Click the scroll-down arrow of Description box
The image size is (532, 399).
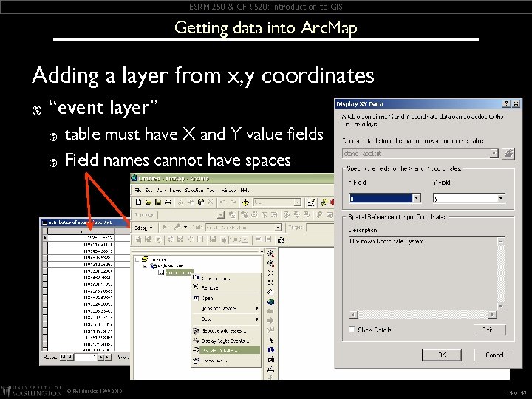(x=501, y=306)
